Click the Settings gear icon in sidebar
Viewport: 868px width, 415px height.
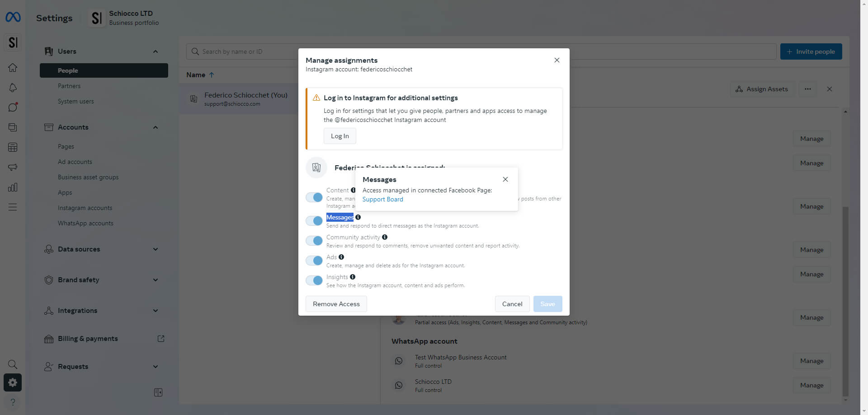pos(13,382)
